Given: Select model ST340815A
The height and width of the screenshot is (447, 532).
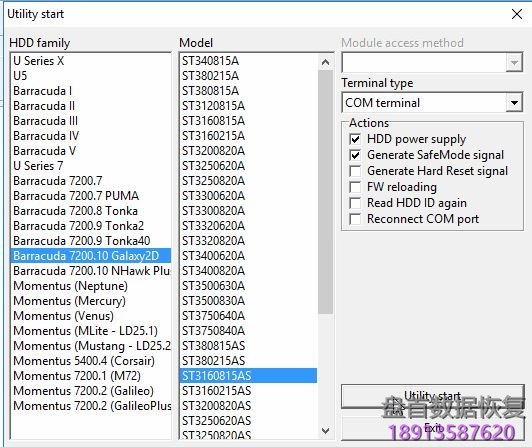Looking at the screenshot, I should pyautogui.click(x=249, y=61).
